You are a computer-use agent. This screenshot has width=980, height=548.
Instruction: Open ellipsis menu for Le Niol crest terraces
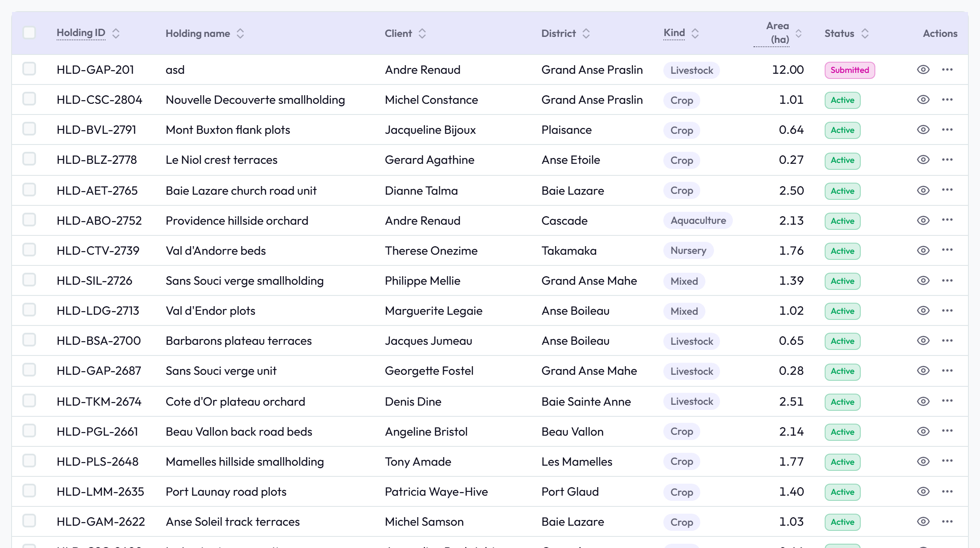click(947, 160)
